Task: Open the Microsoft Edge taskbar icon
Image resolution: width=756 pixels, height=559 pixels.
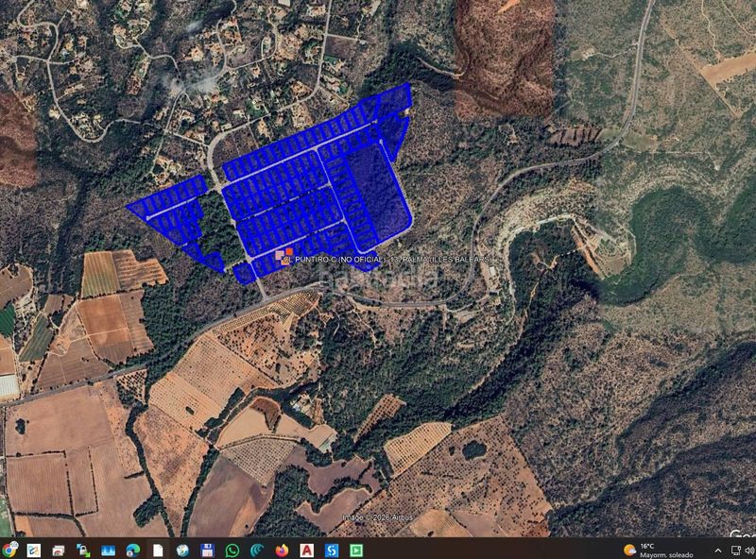Action: coord(132,550)
